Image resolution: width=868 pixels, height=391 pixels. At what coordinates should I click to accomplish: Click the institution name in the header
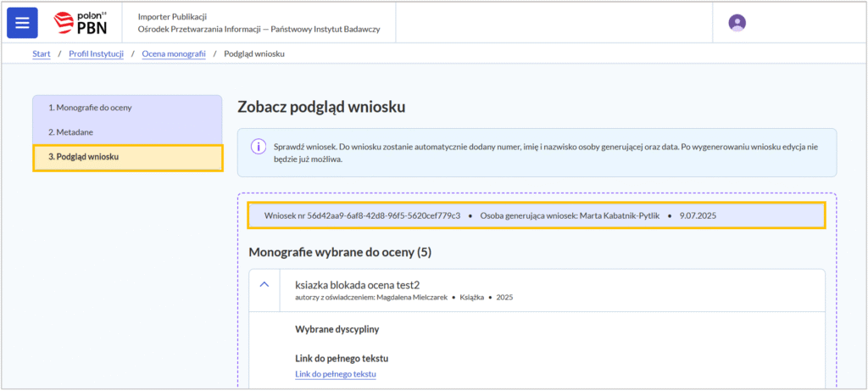pos(259,29)
